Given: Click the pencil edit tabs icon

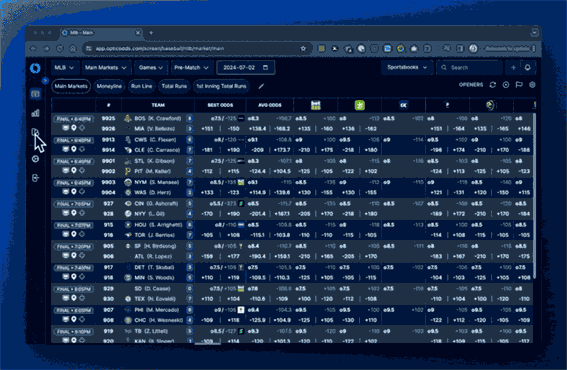Looking at the screenshot, I should coord(261,86).
